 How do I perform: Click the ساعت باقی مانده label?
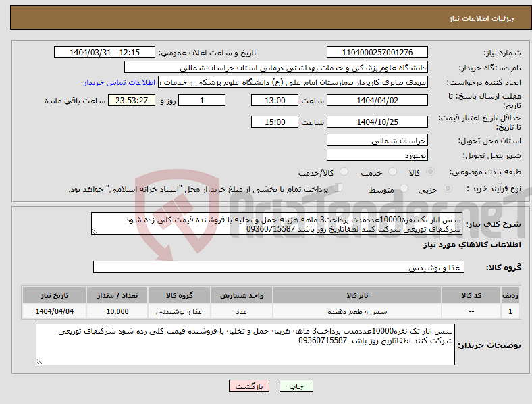click(75, 101)
